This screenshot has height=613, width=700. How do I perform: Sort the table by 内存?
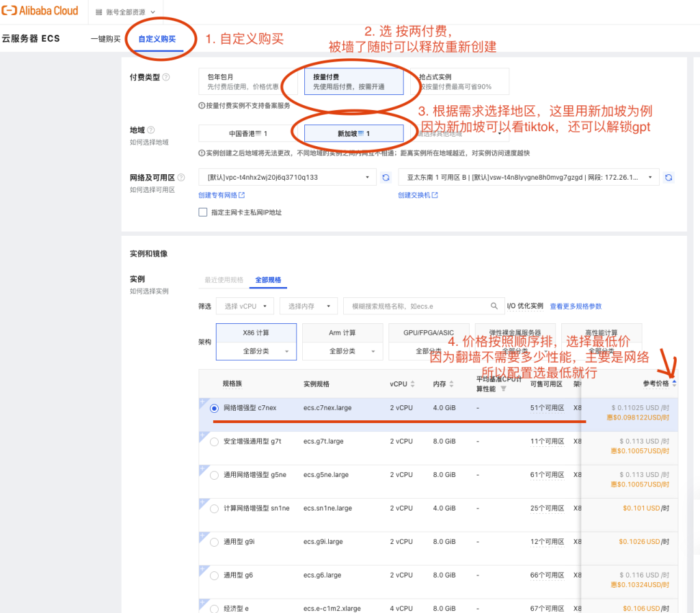451,384
